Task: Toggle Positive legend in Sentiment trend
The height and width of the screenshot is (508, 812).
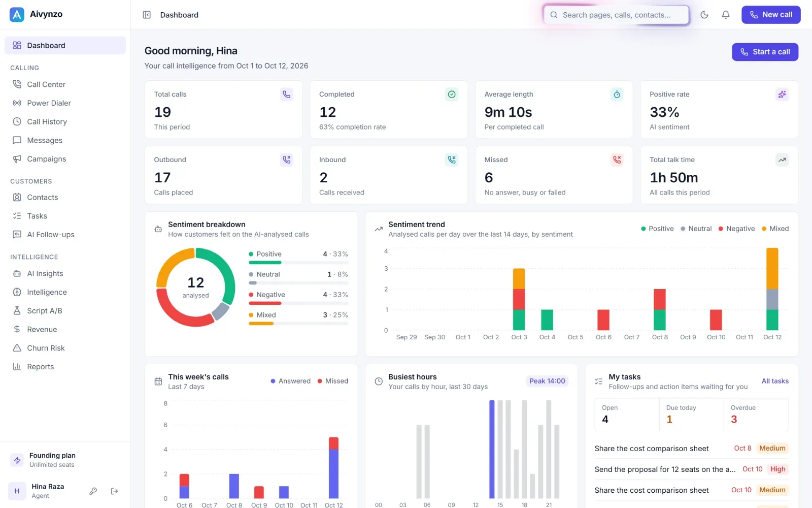Action: point(658,229)
